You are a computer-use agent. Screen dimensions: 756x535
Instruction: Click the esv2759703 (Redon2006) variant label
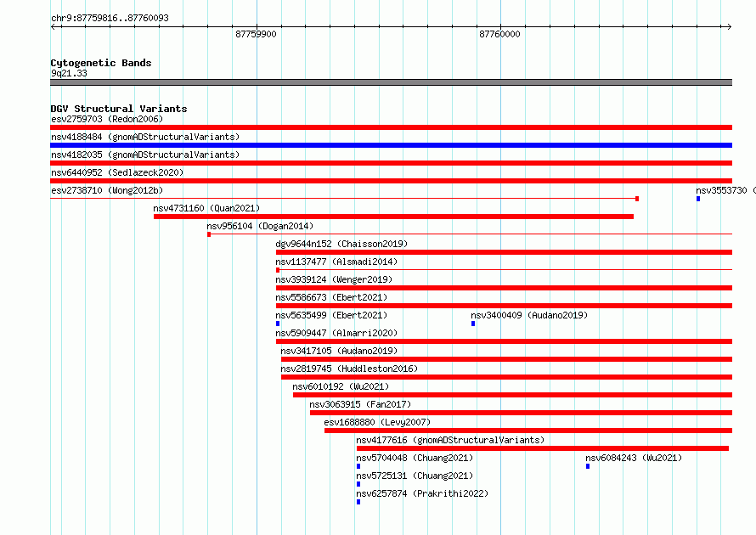pyautogui.click(x=107, y=119)
